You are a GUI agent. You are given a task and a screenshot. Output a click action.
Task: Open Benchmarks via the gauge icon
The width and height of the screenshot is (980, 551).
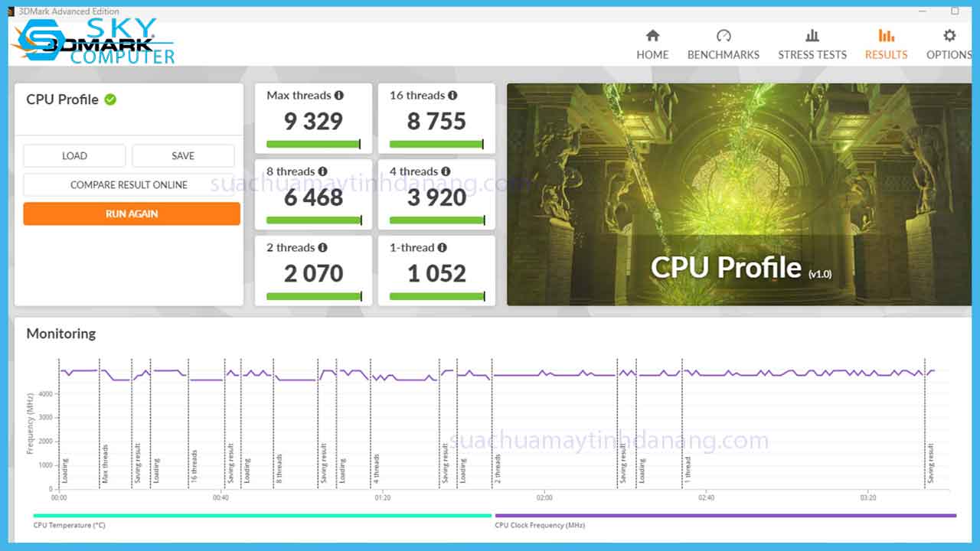click(x=723, y=35)
